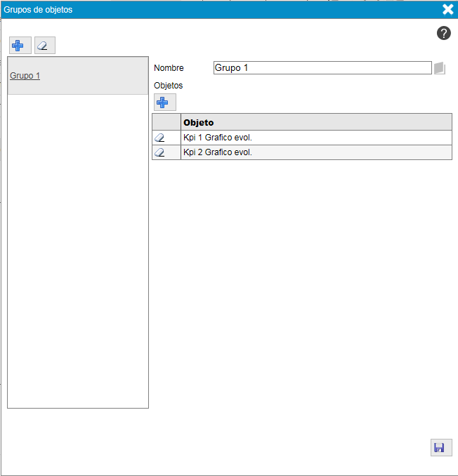
Task: Click empty area in groups list panel
Action: pyautogui.click(x=77, y=246)
